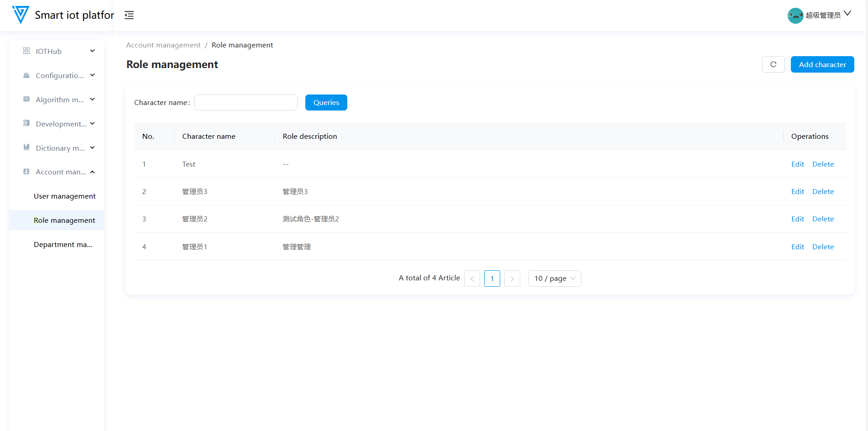Open User management in sidebar
Viewport: 868px width, 431px height.
tap(64, 196)
